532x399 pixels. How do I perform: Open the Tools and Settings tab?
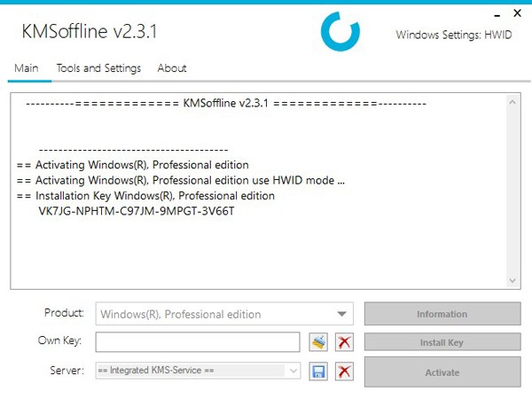click(98, 68)
